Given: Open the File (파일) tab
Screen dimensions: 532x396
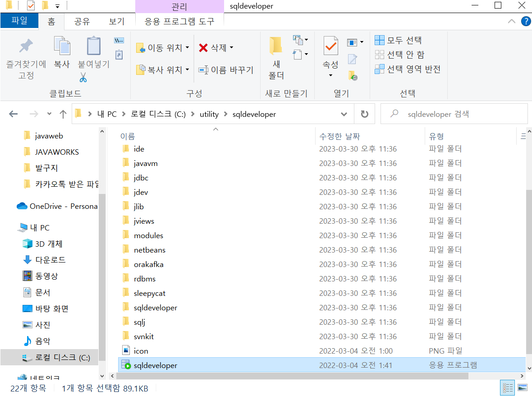Looking at the screenshot, I should (x=19, y=20).
